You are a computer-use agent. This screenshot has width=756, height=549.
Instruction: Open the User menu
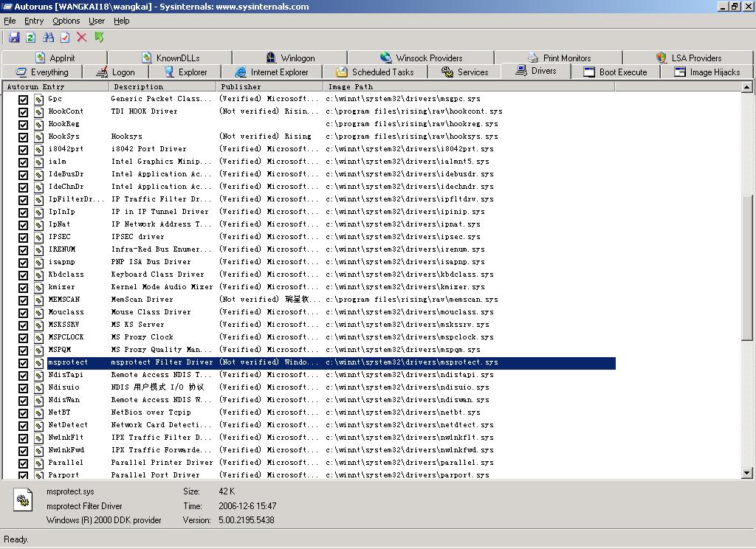coord(97,21)
